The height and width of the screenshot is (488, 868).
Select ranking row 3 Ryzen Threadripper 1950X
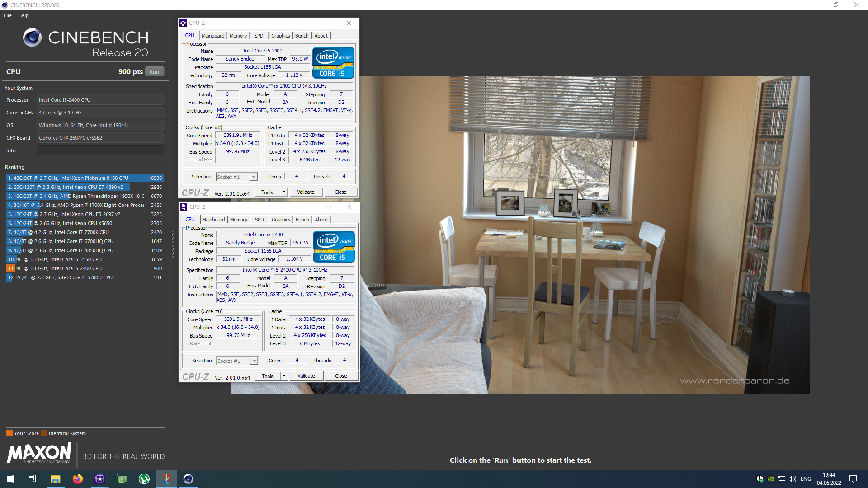85,196
